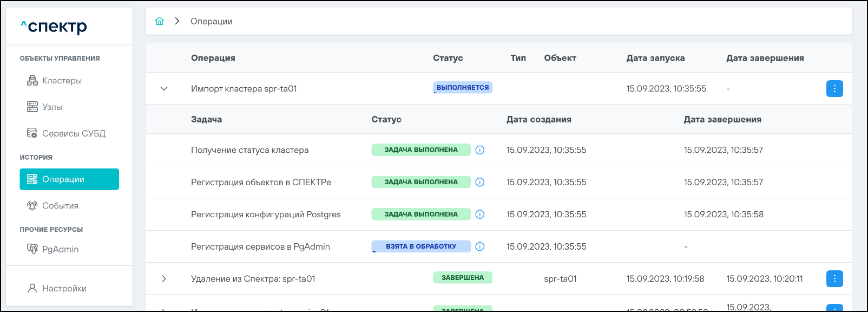
Task: Navigate to Сервисы СУБД
Action: click(74, 133)
